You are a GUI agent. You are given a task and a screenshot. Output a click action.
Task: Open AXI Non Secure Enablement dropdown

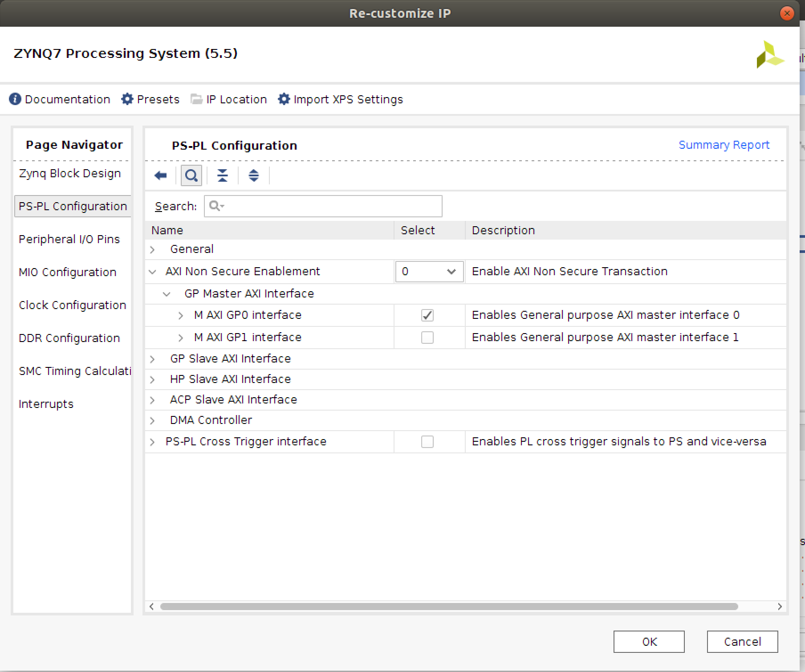point(429,272)
